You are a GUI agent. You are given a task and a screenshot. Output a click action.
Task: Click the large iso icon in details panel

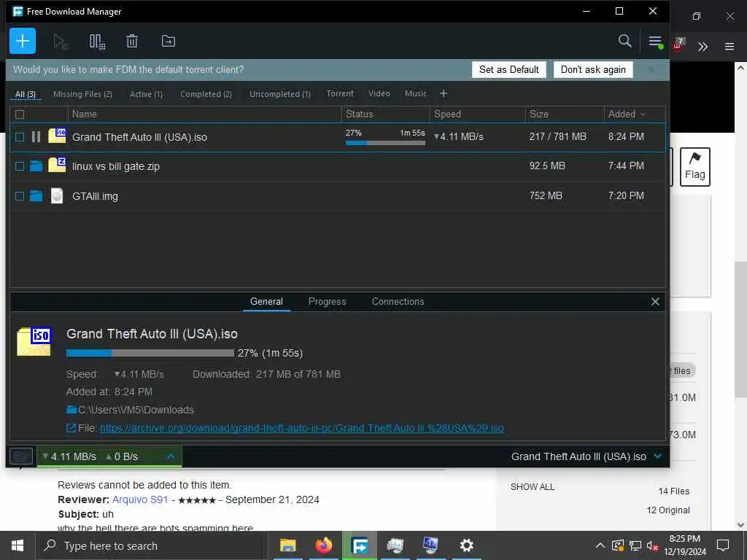pos(34,341)
